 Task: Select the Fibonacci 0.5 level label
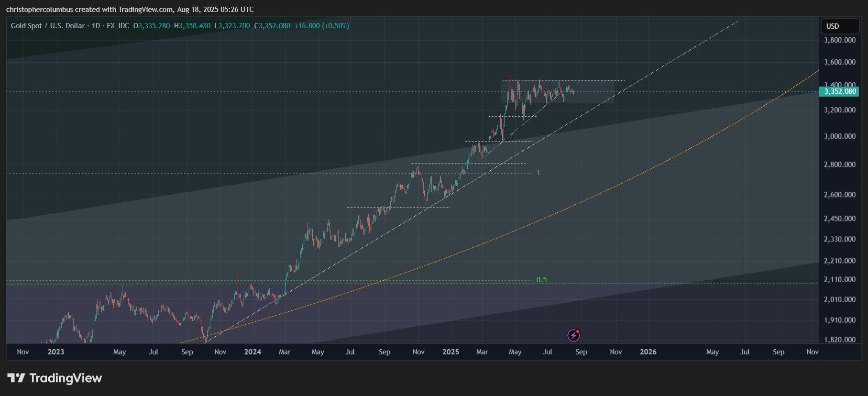point(541,280)
